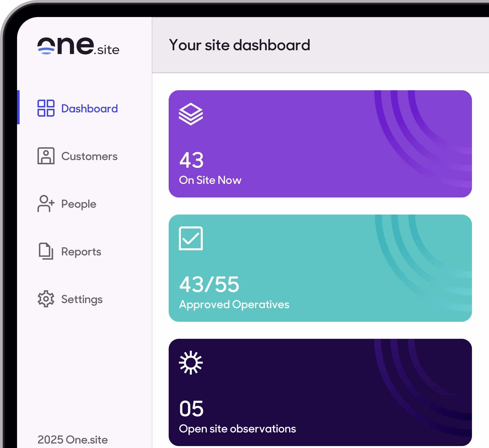Select Reports in the sidebar
The height and width of the screenshot is (448, 489).
(x=81, y=252)
